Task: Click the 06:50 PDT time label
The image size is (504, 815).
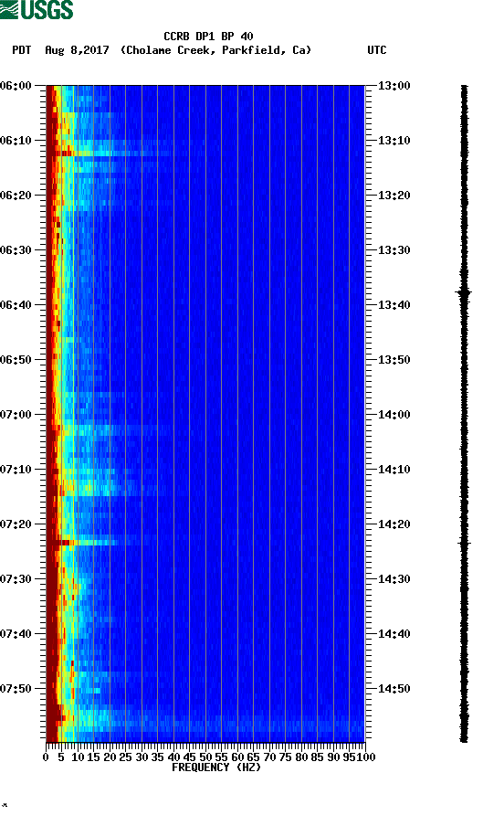Action: pyautogui.click(x=16, y=360)
